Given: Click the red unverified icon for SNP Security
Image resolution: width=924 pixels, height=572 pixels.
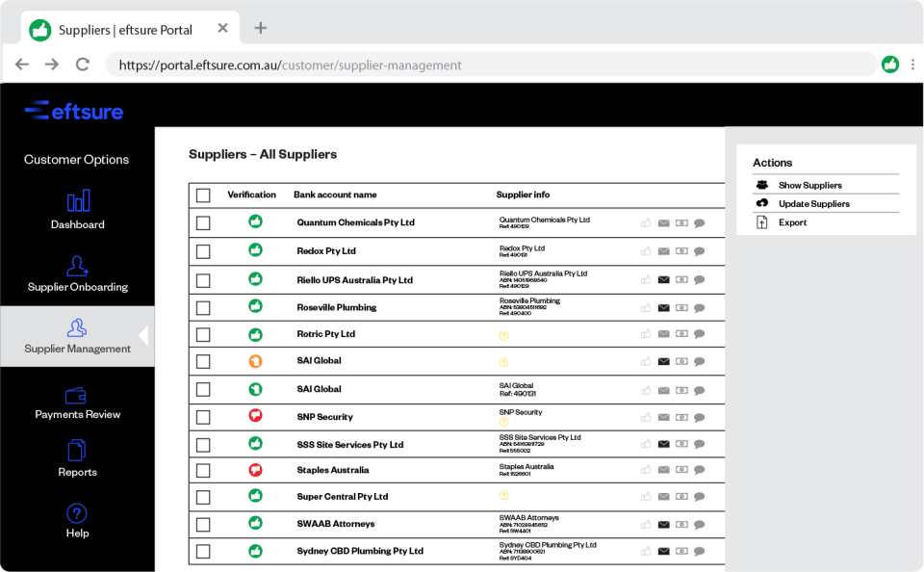Looking at the screenshot, I should tap(255, 416).
